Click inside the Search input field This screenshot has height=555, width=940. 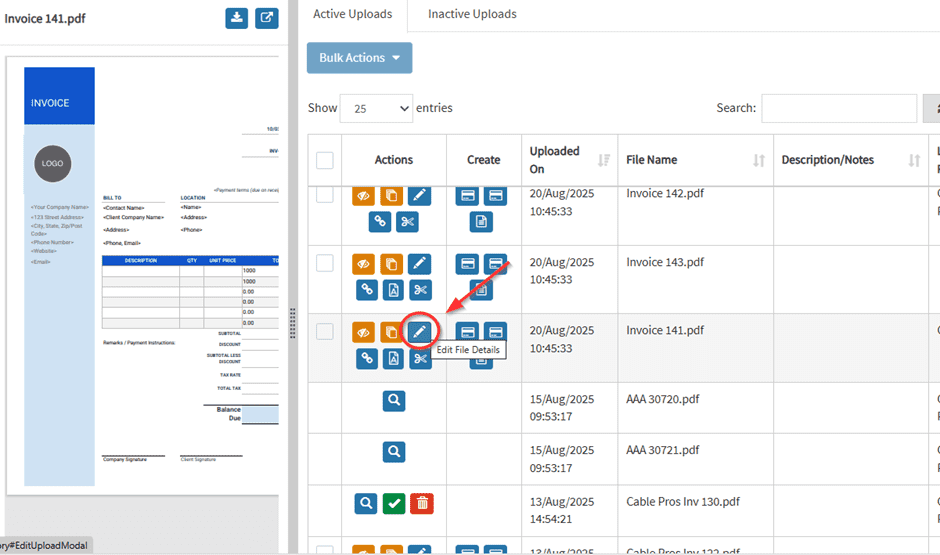click(838, 108)
